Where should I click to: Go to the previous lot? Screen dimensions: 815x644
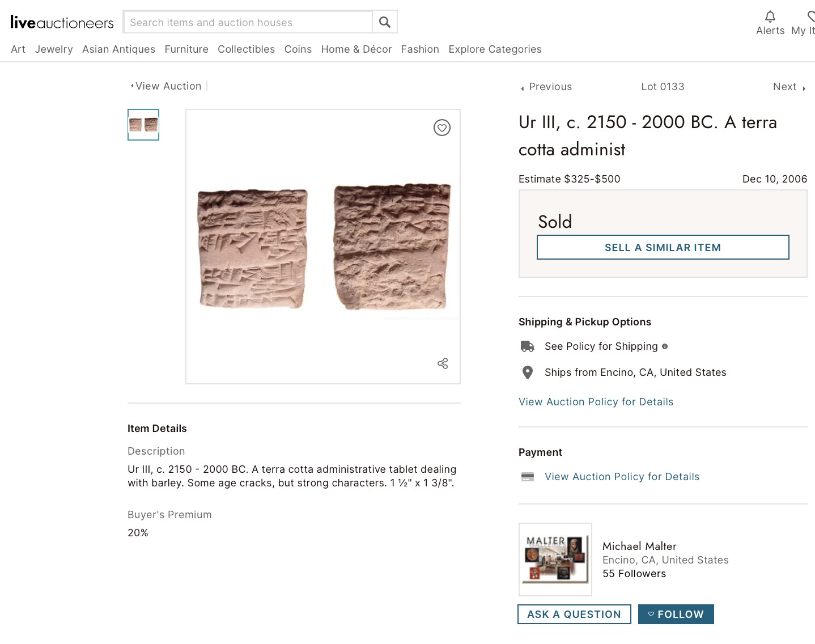point(546,87)
